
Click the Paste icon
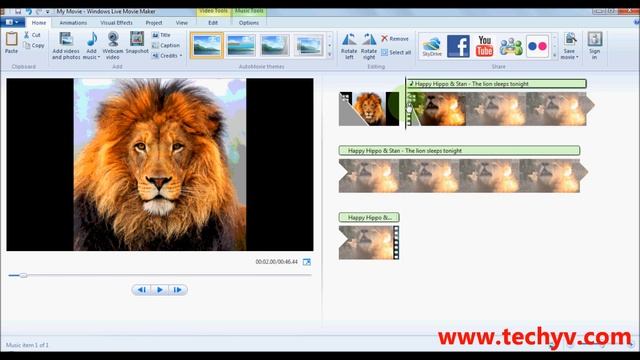[11, 39]
